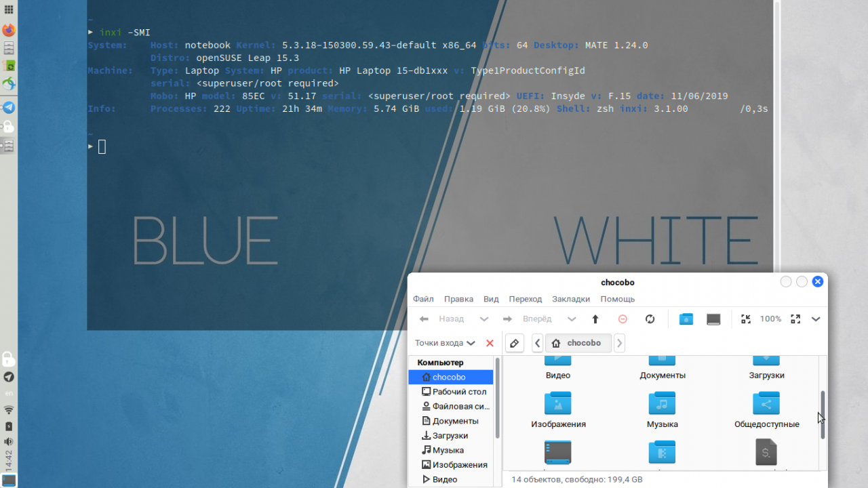
Task: Select Загрузки in the sidebar
Action: point(451,436)
